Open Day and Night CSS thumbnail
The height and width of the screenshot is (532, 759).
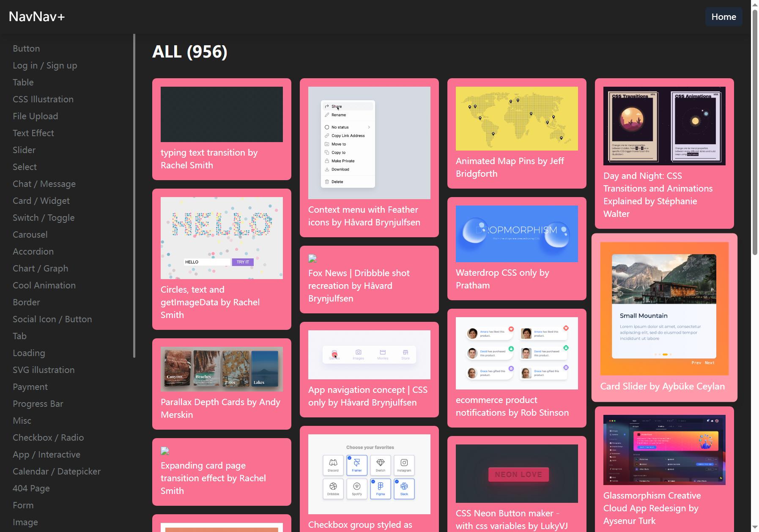click(x=664, y=126)
